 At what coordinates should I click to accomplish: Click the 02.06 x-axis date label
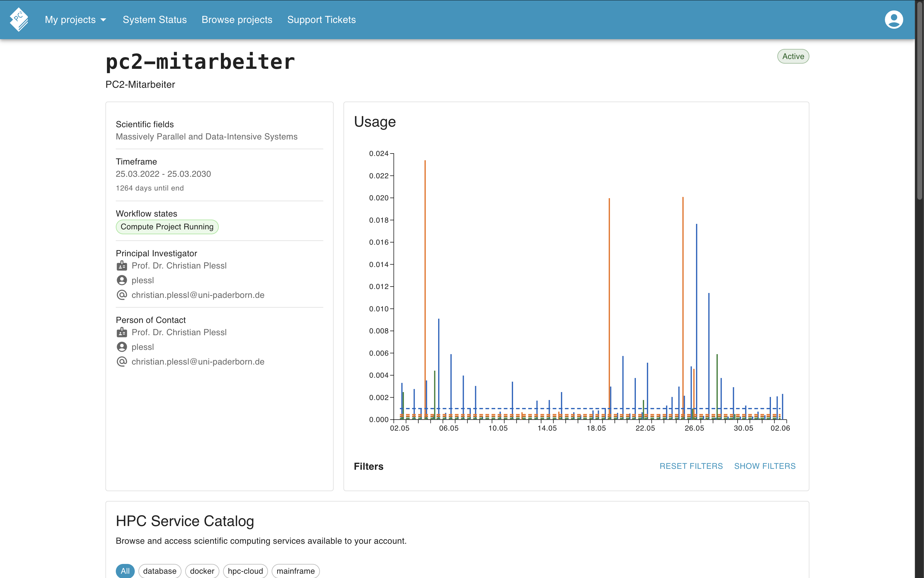point(780,428)
